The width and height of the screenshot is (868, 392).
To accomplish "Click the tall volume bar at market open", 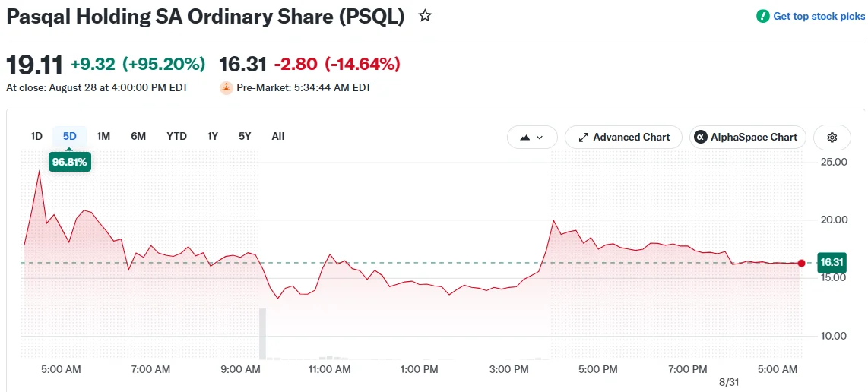I will (263, 334).
